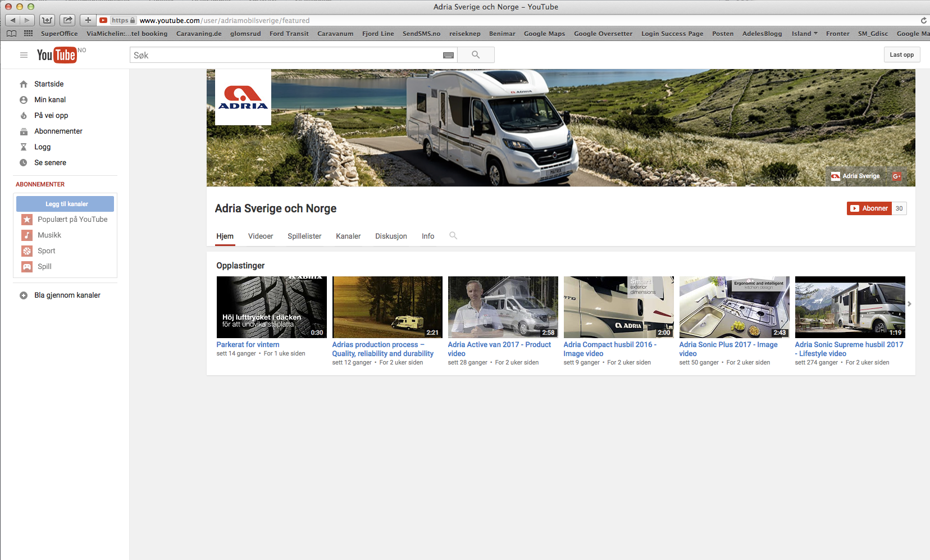Open Safari's bookmarks book icon
930x560 pixels.
(11, 34)
